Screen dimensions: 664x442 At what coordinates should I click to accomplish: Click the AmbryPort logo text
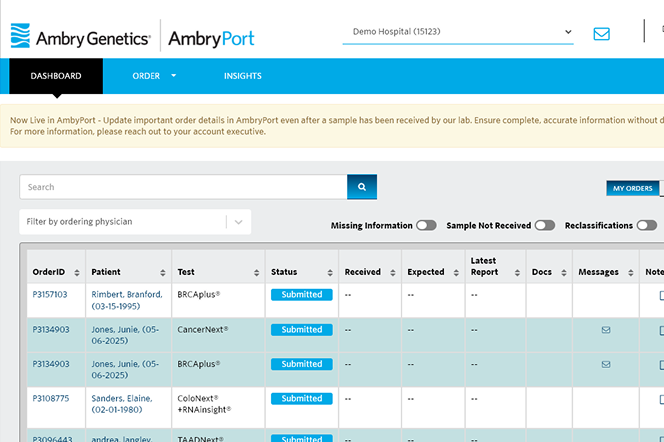tap(211, 39)
